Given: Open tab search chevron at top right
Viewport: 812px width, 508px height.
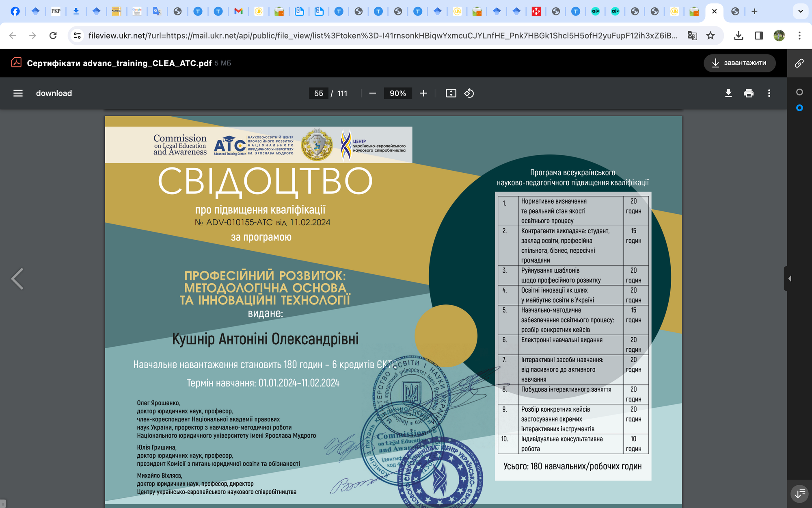Looking at the screenshot, I should [800, 11].
